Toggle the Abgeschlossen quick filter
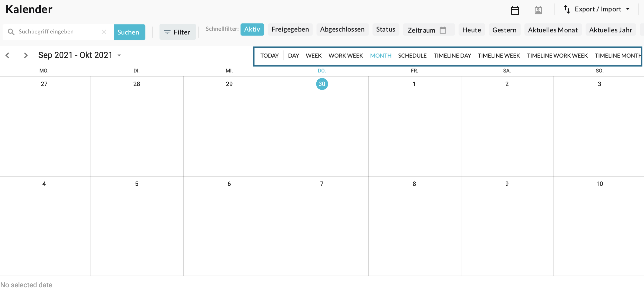This screenshot has width=644, height=294. click(342, 29)
